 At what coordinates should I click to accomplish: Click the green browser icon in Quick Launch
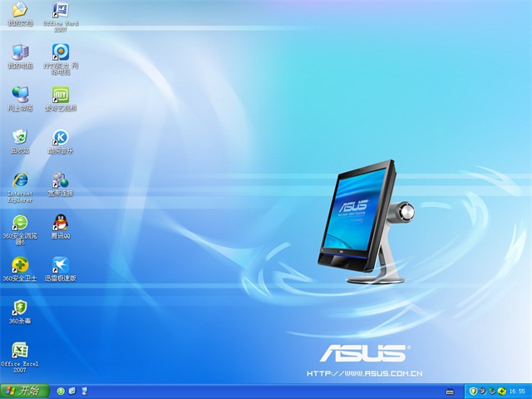(61, 391)
